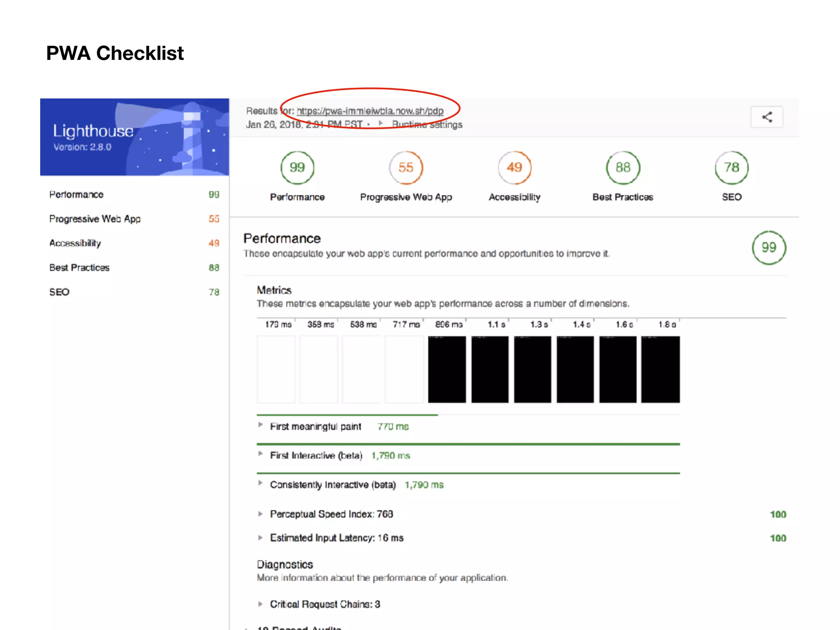Click the sidebar Best Practices score 88
Screen dimensions: 840x630
point(214,268)
